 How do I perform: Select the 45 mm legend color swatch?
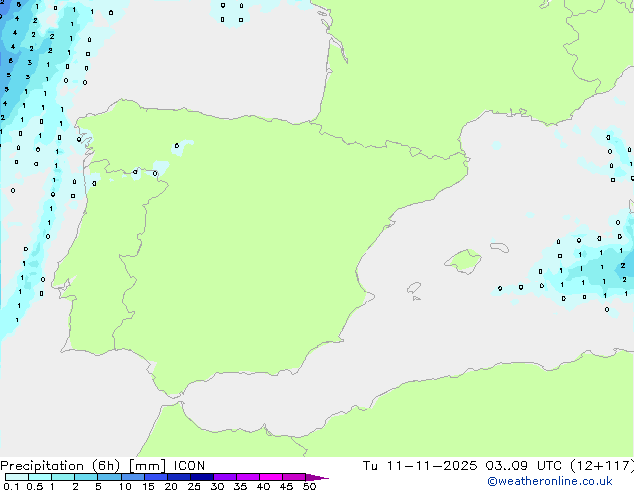(294, 477)
